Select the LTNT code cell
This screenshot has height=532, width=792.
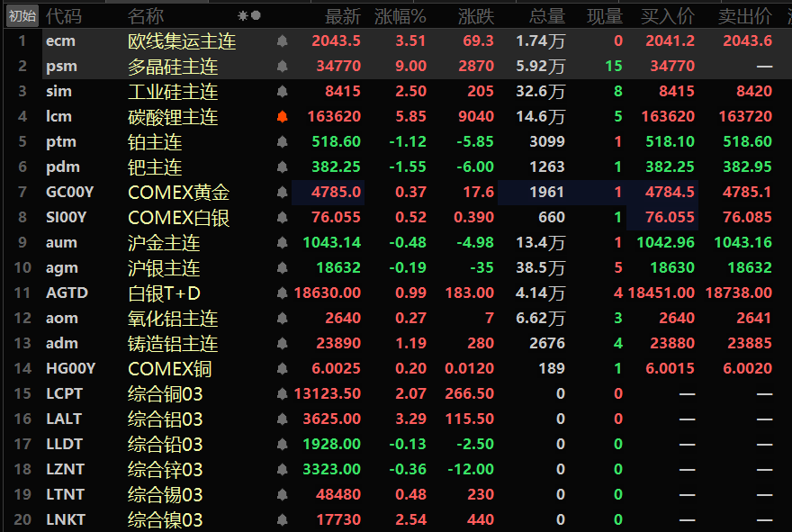tap(65, 494)
